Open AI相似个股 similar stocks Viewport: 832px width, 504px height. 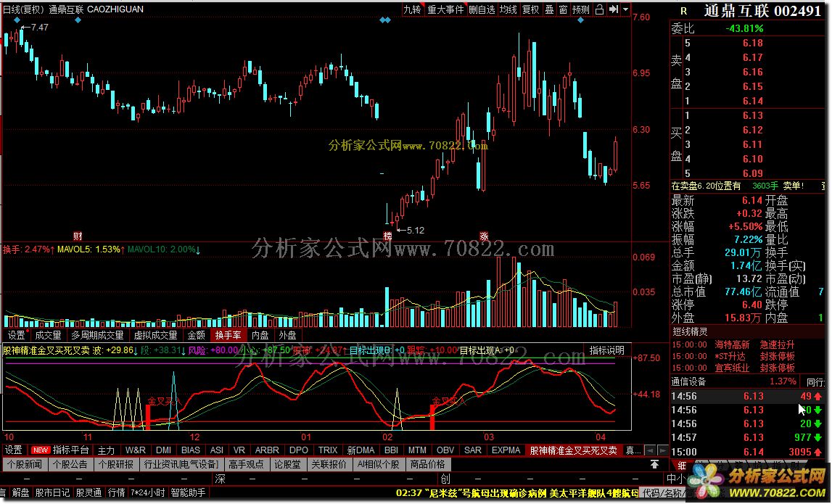[379, 464]
